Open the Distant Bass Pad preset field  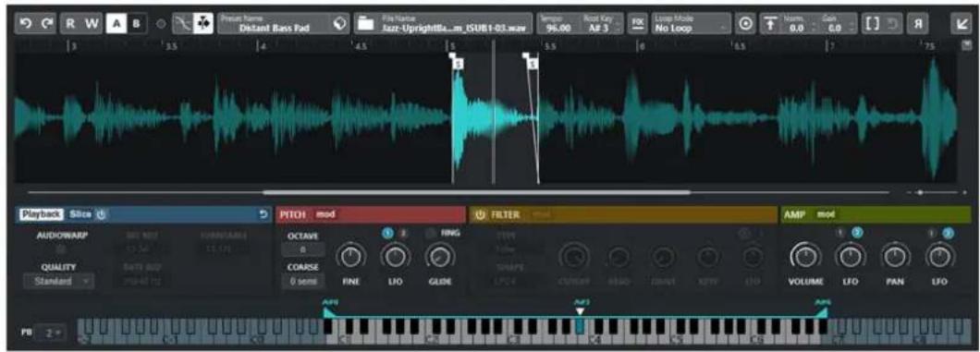[x=275, y=24]
